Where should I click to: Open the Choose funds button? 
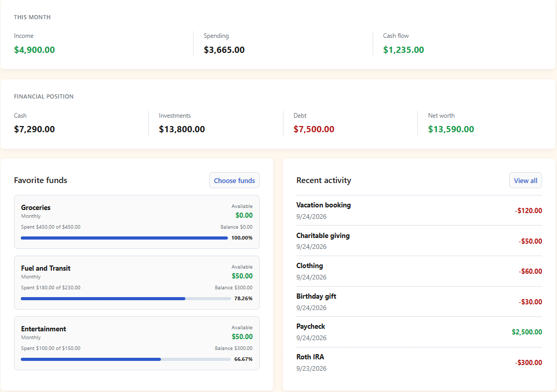[x=234, y=180]
